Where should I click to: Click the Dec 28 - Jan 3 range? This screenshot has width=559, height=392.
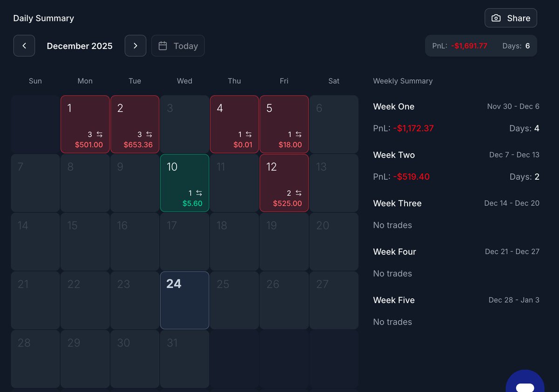tap(514, 300)
